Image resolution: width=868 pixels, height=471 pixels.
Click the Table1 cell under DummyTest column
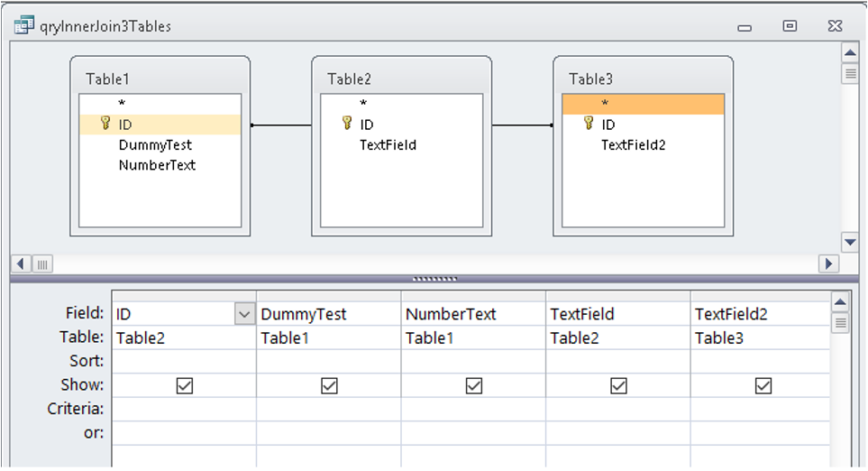tap(329, 337)
